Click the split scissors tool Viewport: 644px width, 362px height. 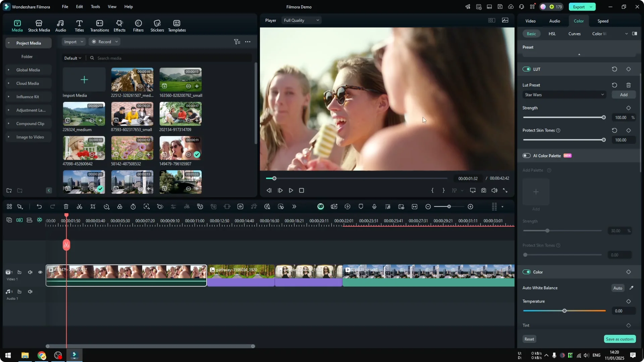coord(79,207)
